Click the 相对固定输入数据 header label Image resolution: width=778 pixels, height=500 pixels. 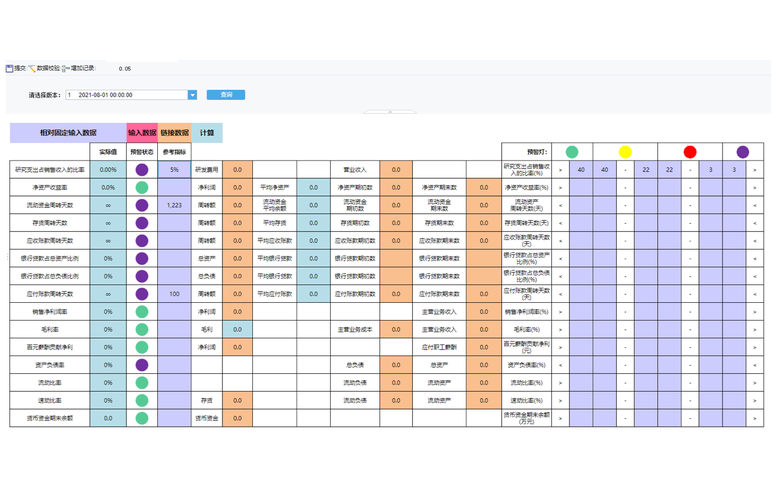click(68, 132)
